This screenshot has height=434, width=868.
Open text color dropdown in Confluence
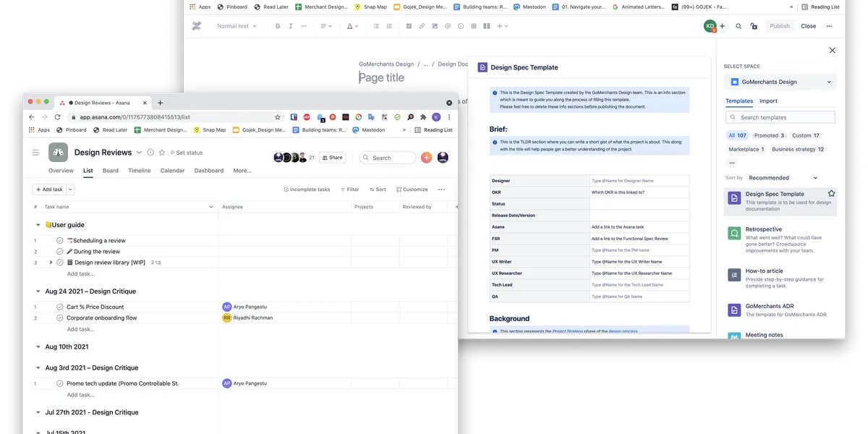pos(352,26)
